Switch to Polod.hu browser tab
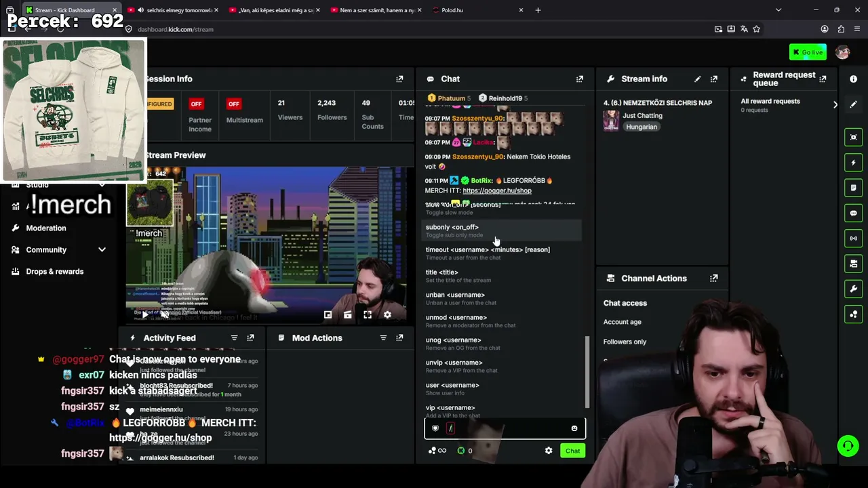The image size is (868, 488). tap(479, 10)
